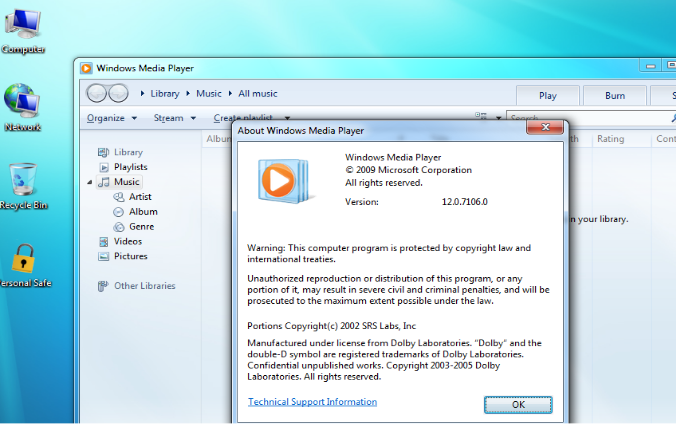Select Library in the breadcrumb path
Screen dimensions: 676x429
[165, 94]
